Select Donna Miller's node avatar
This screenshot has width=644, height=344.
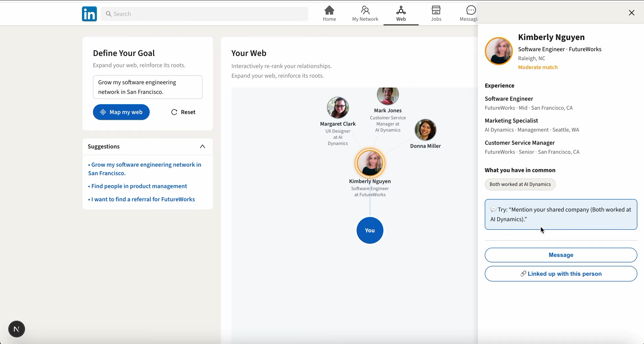tap(425, 130)
